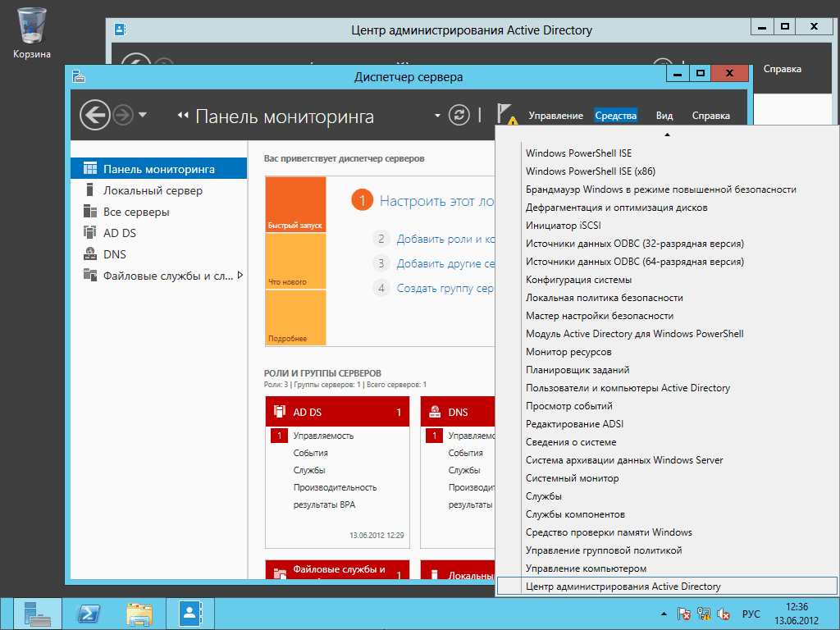
Task: Click the DNS sidebar icon
Action: pos(90,254)
